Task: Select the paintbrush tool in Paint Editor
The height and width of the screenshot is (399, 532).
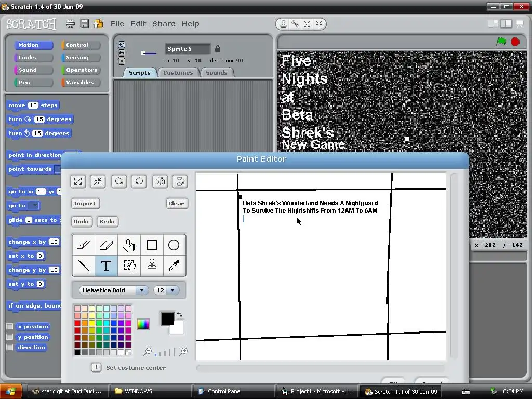Action: (84, 245)
